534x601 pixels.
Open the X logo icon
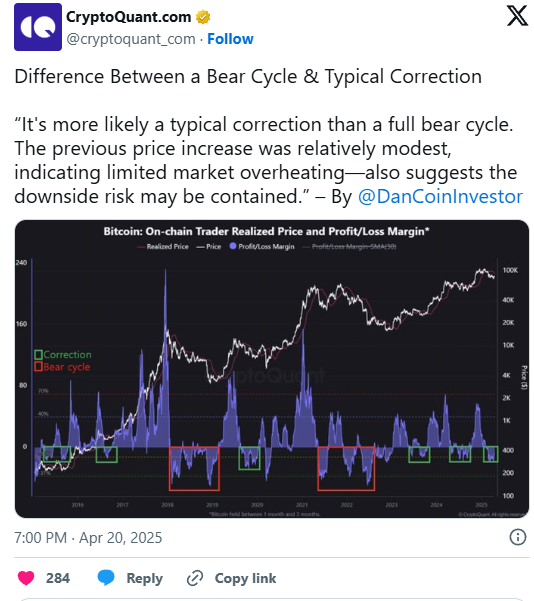(x=517, y=16)
